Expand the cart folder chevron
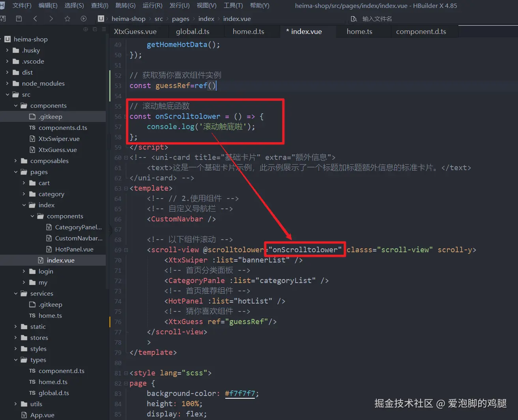This screenshot has width=518, height=420. 24,183
